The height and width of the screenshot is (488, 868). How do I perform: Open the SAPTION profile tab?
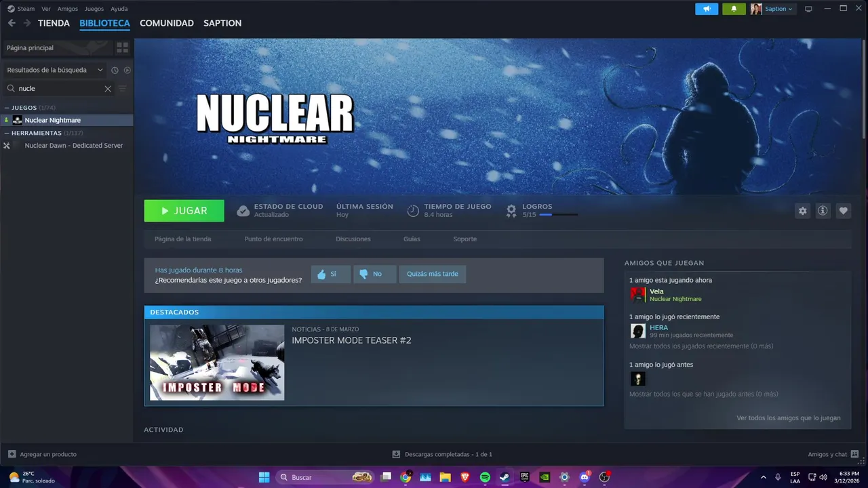click(x=222, y=23)
